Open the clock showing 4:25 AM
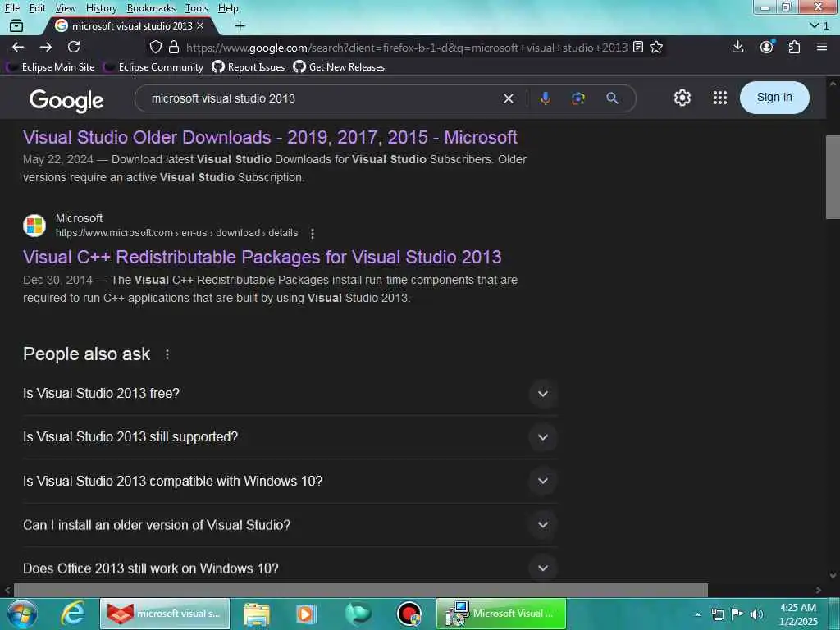The height and width of the screenshot is (630, 840). (x=798, y=614)
